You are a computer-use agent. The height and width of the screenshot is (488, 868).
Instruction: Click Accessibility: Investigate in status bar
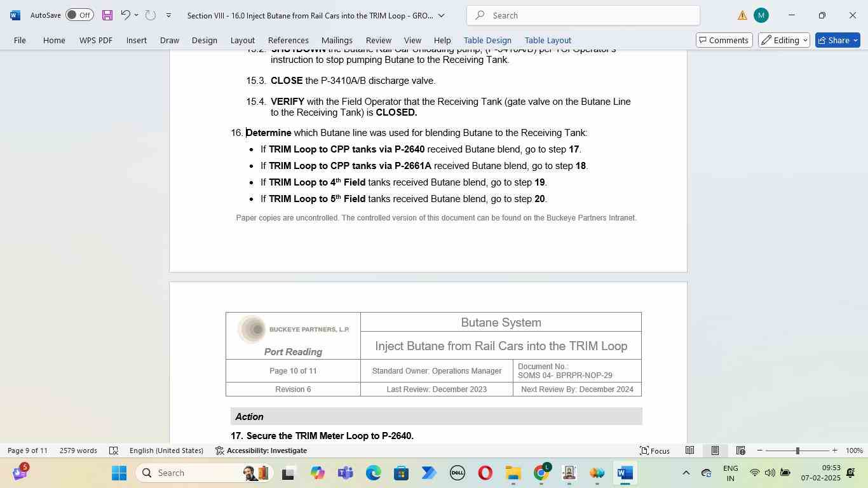point(261,451)
